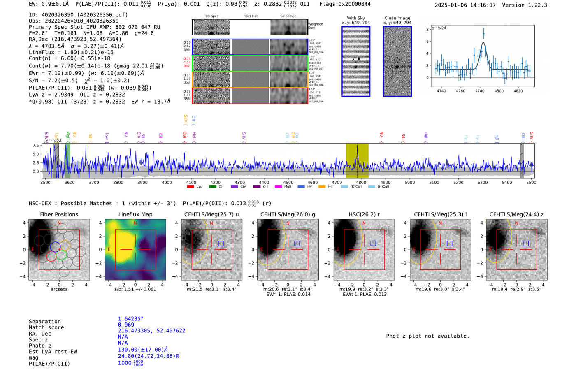Screen dimensions: 576x392
Task: Click the hatched gray band near 5460
Action: (x=522, y=161)
